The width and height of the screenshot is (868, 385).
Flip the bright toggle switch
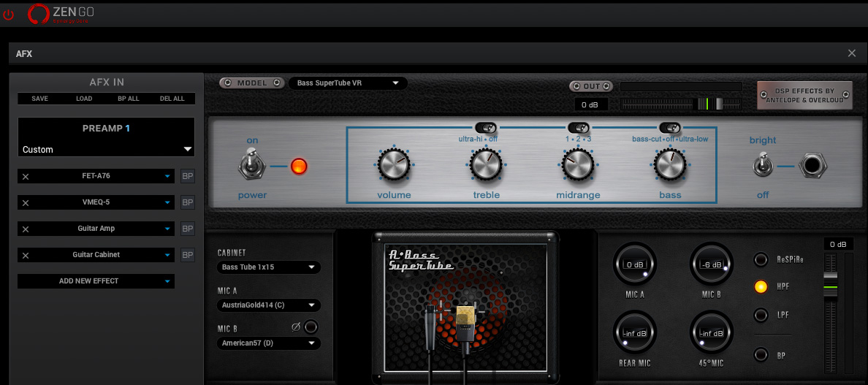tap(762, 166)
